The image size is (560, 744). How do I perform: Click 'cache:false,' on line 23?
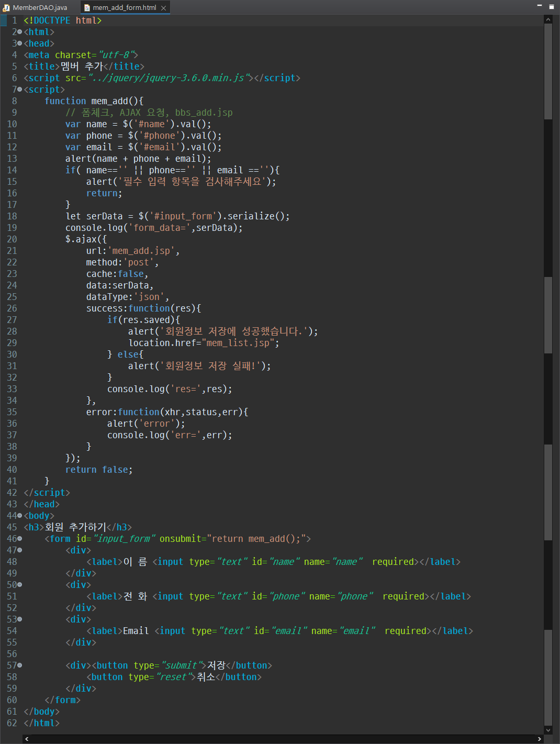(117, 274)
